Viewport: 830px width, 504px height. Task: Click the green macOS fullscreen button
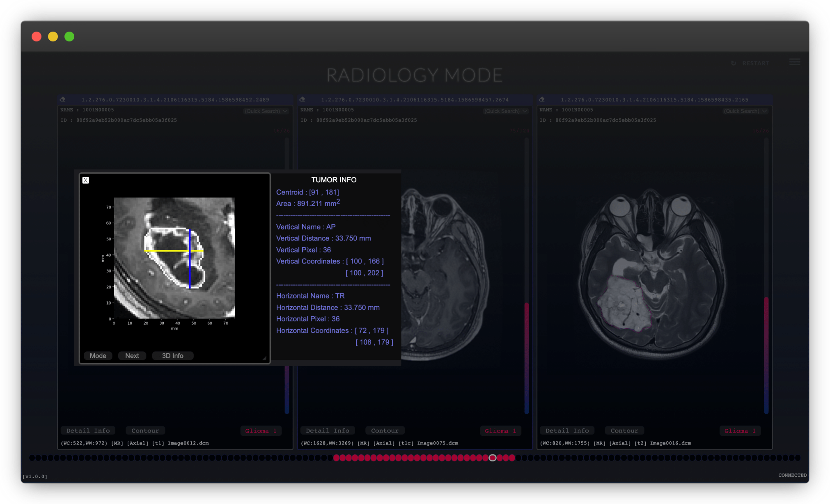(69, 37)
